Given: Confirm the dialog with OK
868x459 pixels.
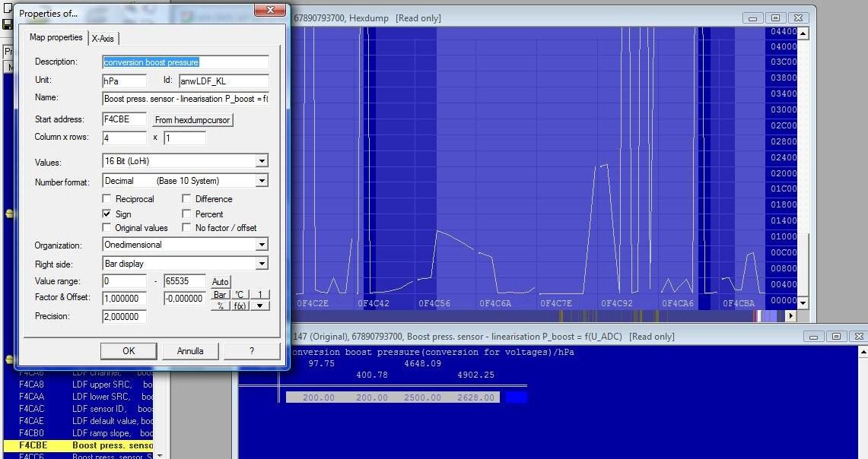Looking at the screenshot, I should point(129,351).
